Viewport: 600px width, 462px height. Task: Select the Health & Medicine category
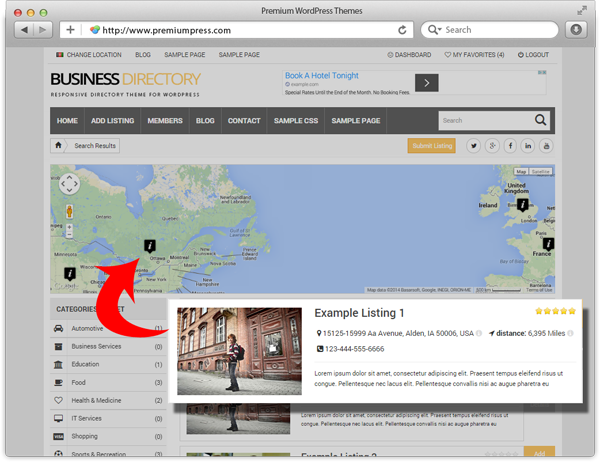pyautogui.click(x=96, y=401)
